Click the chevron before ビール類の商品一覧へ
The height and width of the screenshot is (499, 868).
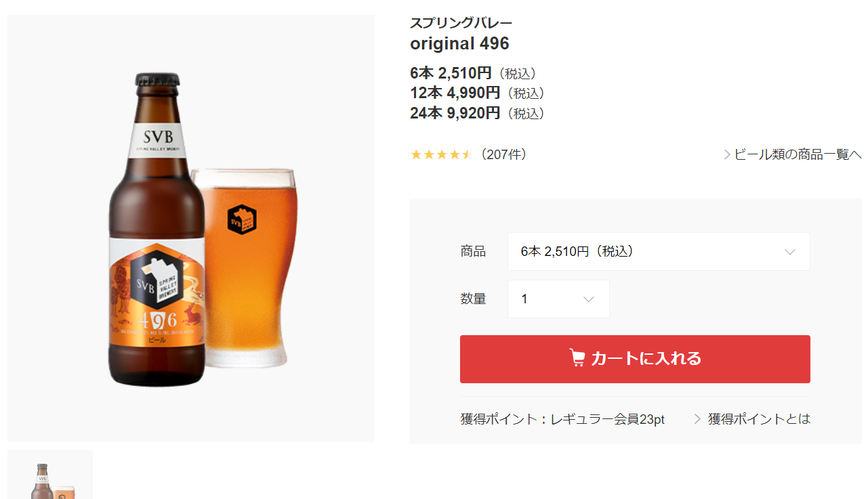[x=727, y=154]
